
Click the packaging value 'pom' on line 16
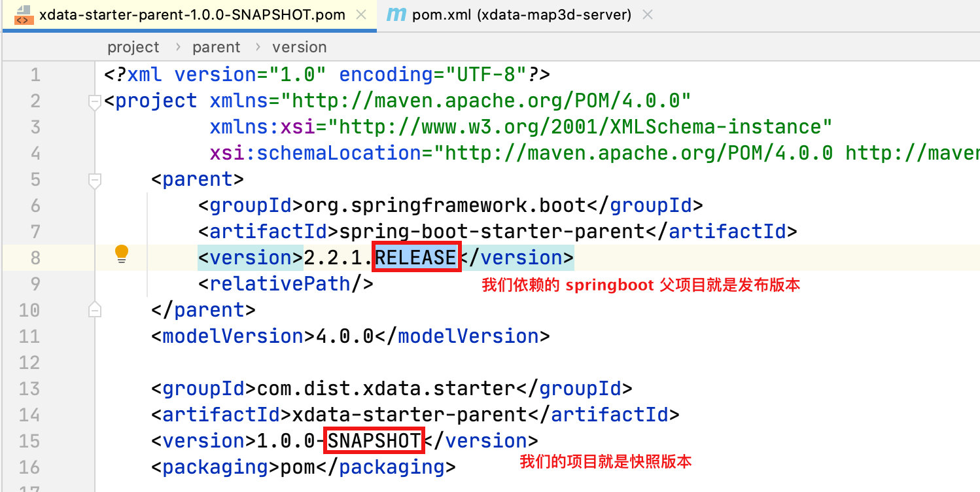pos(298,467)
